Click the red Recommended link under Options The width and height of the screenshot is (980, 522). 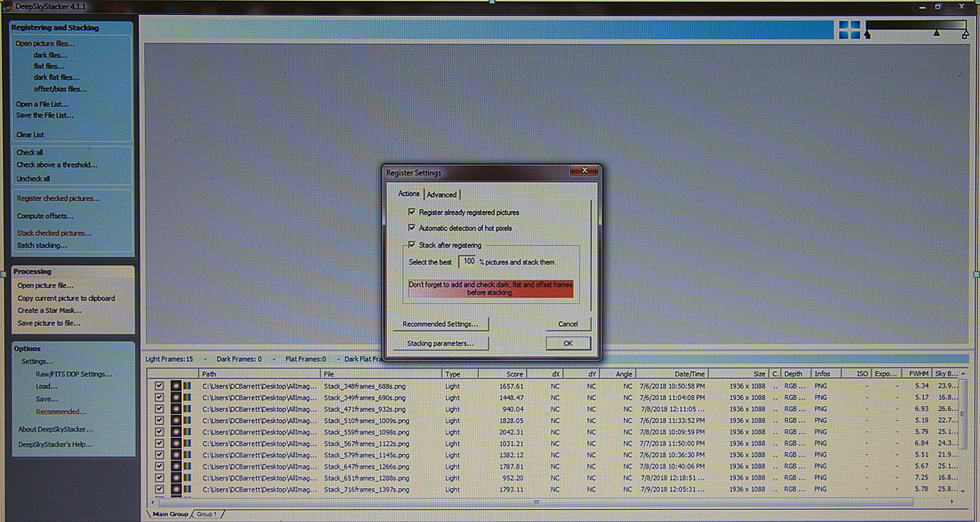tap(61, 412)
